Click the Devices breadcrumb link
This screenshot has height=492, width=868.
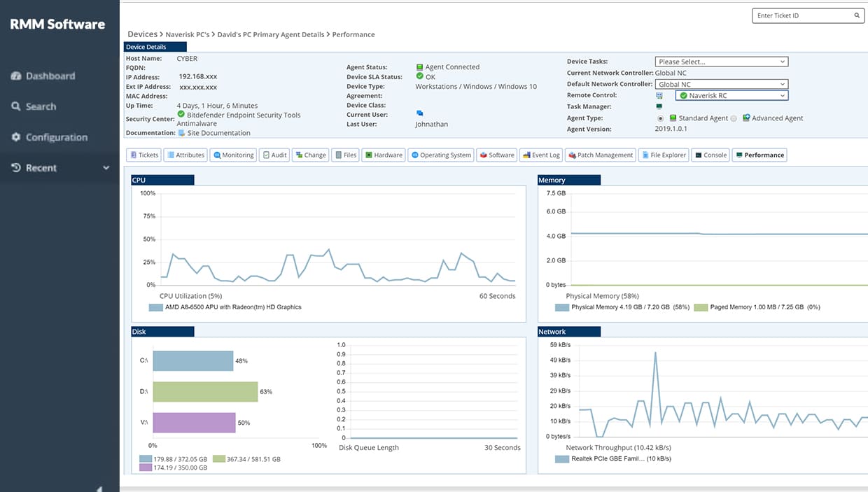click(x=143, y=34)
